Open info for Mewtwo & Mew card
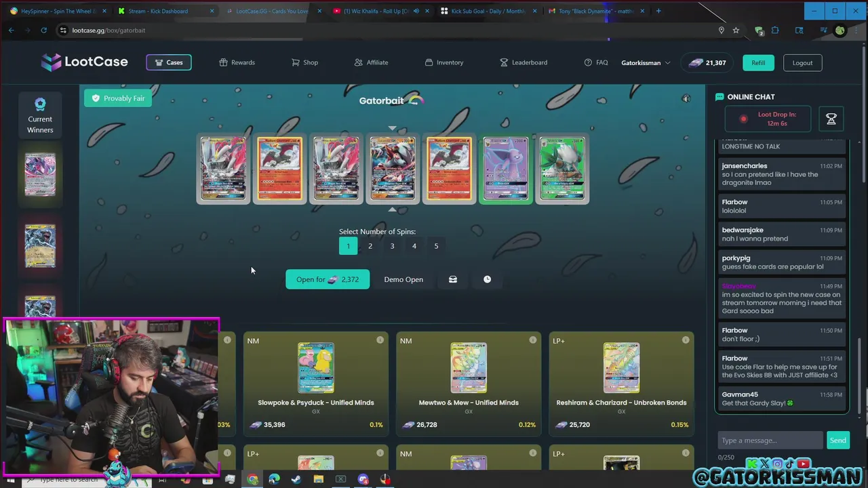Image resolution: width=868 pixels, height=488 pixels. [x=533, y=340]
